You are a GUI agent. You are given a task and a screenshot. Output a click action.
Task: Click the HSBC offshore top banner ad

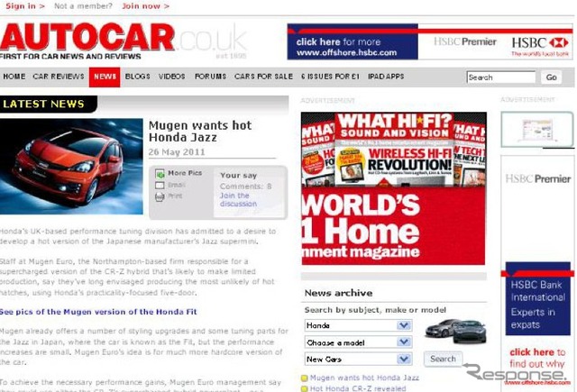(x=430, y=41)
